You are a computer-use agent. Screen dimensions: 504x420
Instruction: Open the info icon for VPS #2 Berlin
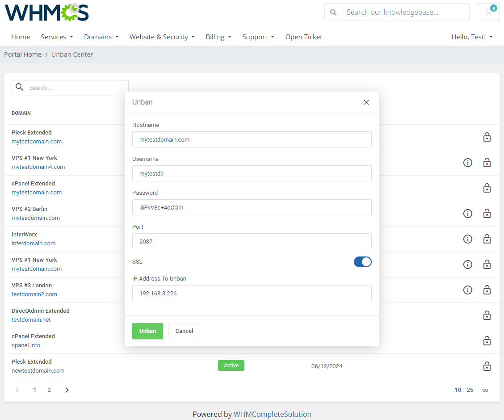(x=468, y=214)
